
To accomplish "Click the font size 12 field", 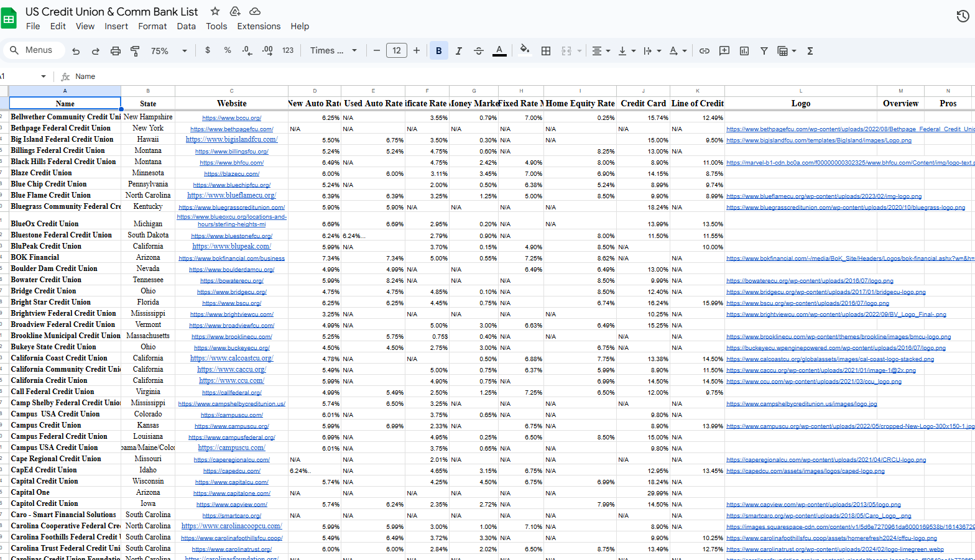I will click(x=397, y=50).
